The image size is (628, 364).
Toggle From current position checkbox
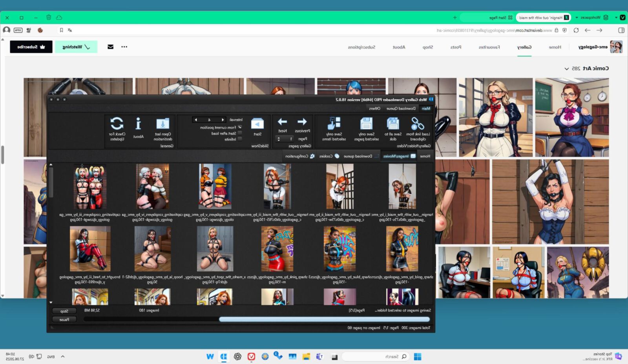click(240, 127)
